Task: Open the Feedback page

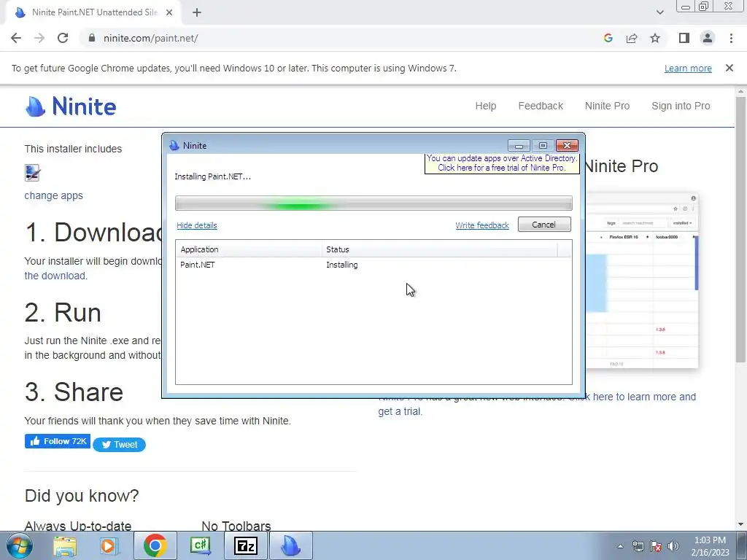Action: click(541, 106)
